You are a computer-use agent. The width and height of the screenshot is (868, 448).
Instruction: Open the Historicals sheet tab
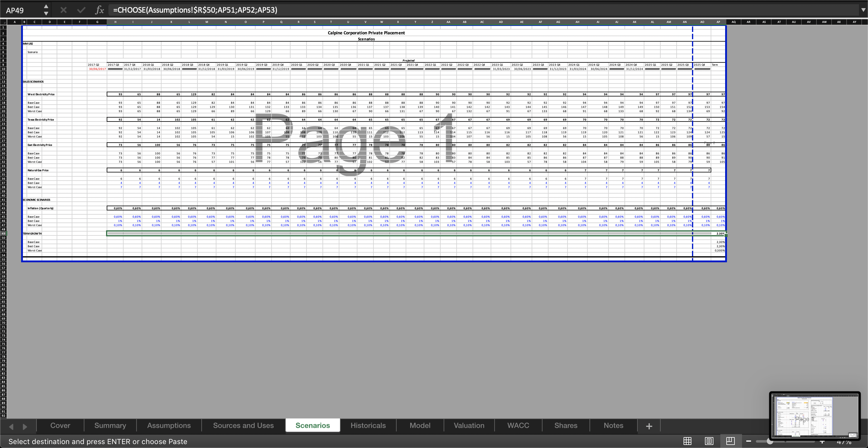368,425
